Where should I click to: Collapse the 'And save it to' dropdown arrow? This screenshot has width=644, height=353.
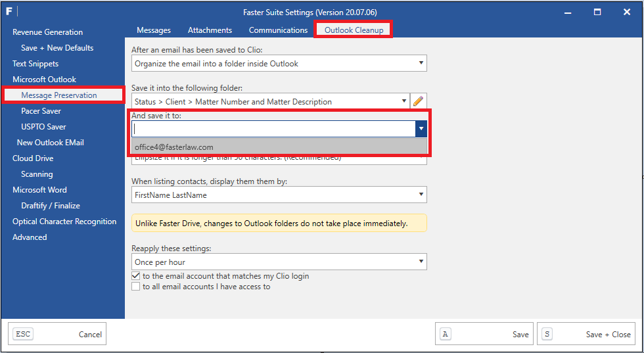click(x=421, y=129)
